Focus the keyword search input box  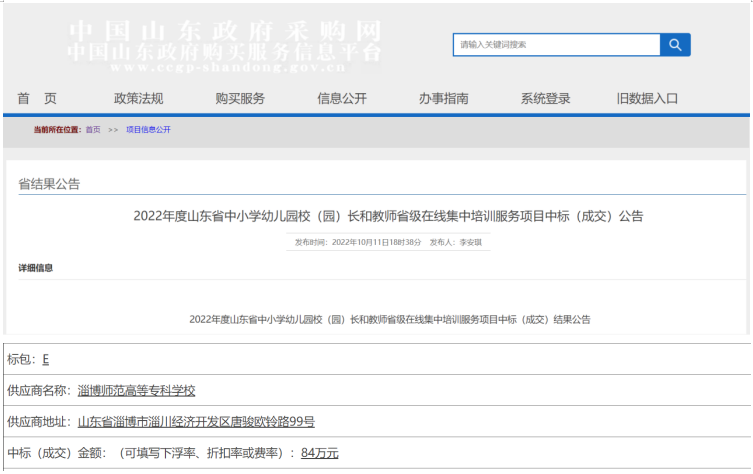pyautogui.click(x=557, y=45)
